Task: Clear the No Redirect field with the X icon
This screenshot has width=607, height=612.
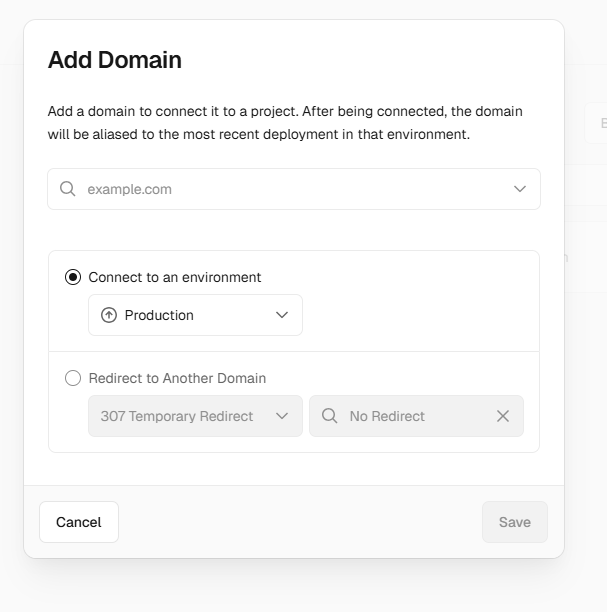Action: coord(503,416)
